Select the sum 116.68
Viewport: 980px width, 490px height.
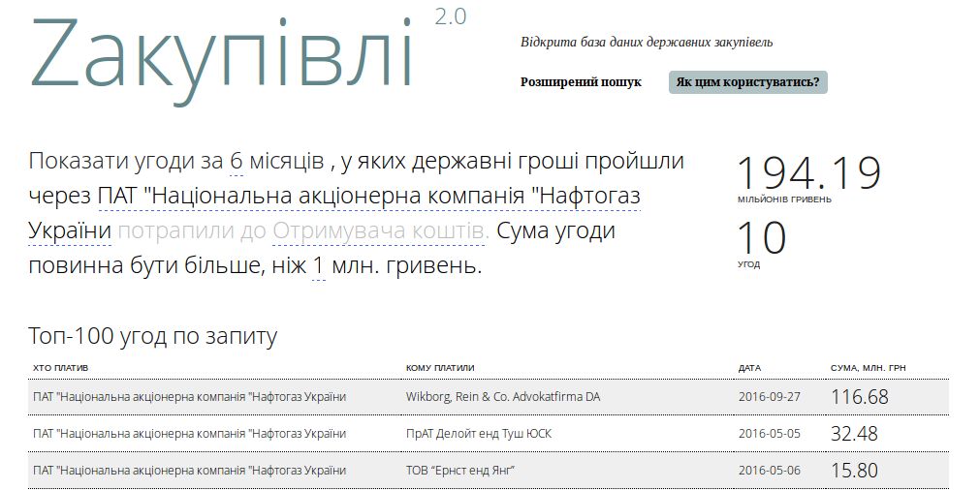pos(860,397)
